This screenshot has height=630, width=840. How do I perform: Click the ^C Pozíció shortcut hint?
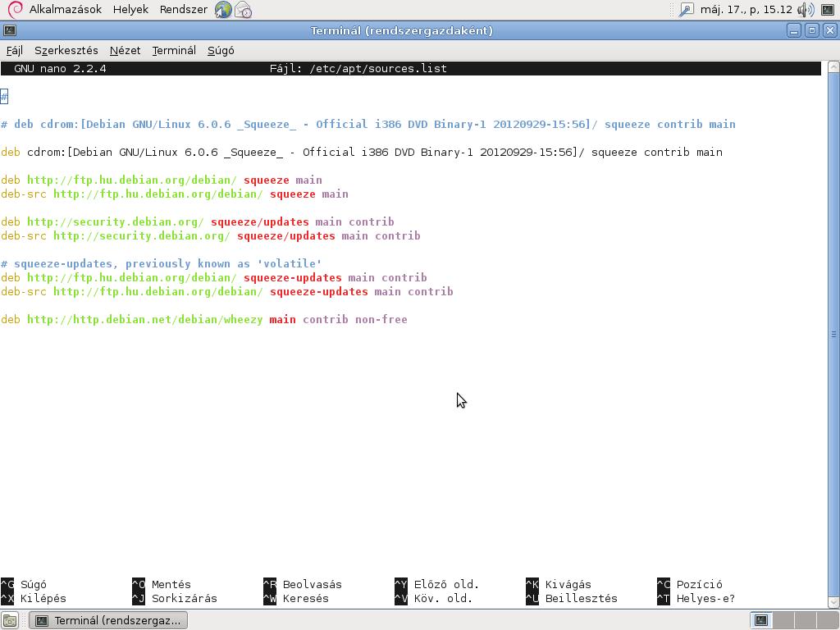pyautogui.click(x=689, y=584)
